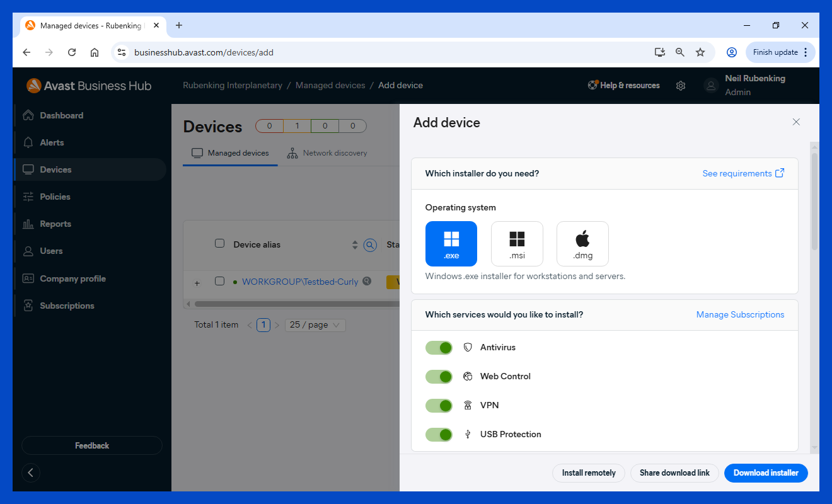Click the Managed devices breadcrumb
This screenshot has height=504, width=832.
330,85
